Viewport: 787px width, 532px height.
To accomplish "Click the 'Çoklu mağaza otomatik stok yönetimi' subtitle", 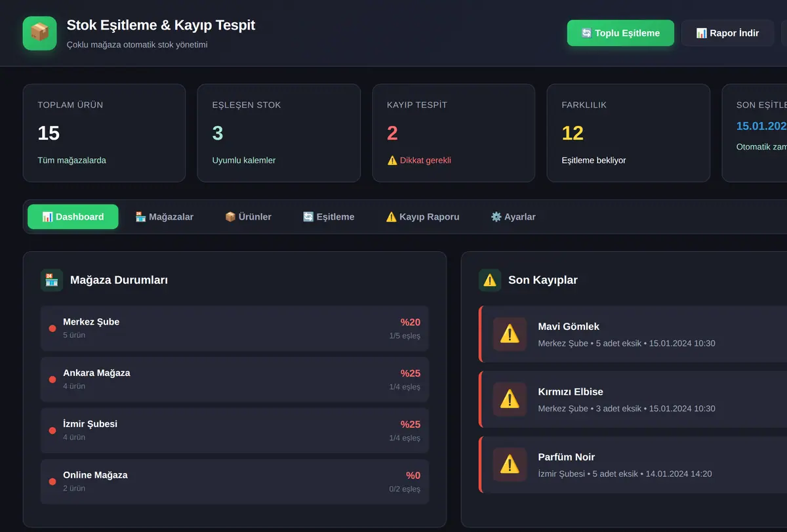I will (137, 45).
